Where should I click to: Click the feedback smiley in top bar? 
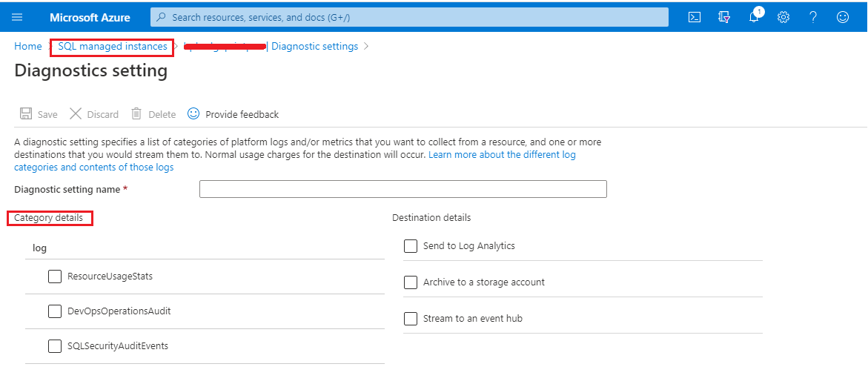843,17
